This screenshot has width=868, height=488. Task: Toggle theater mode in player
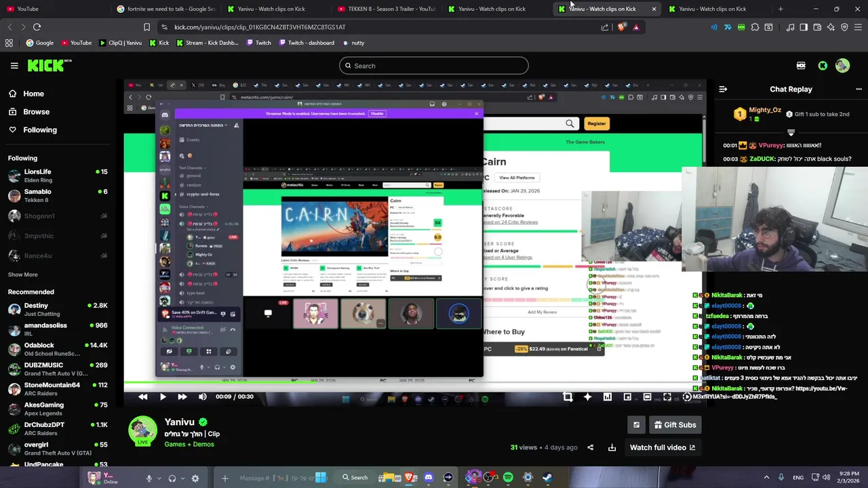click(648, 397)
